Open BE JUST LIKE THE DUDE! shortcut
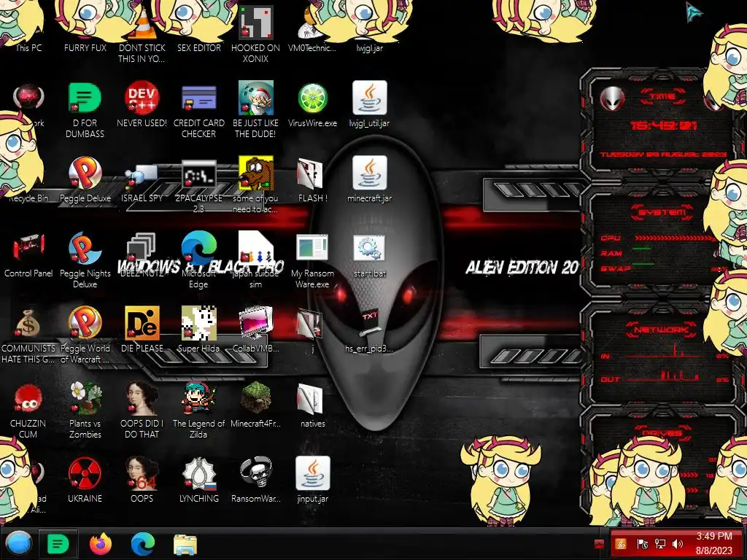 tap(255, 98)
